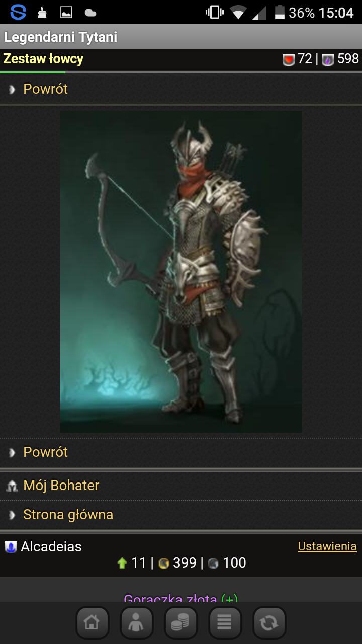Image resolution: width=362 pixels, height=644 pixels.
Task: Open the list menu icon in bottom bar
Action: [225, 623]
